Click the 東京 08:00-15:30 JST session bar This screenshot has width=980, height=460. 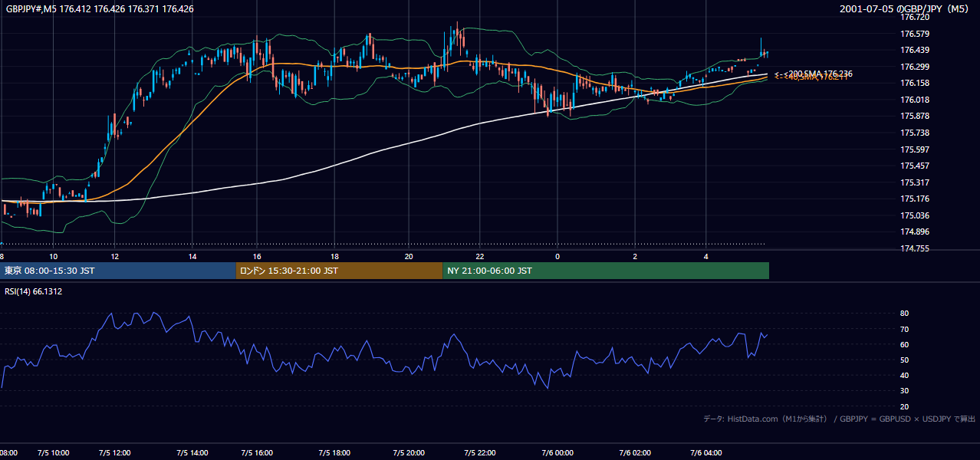[x=118, y=271]
